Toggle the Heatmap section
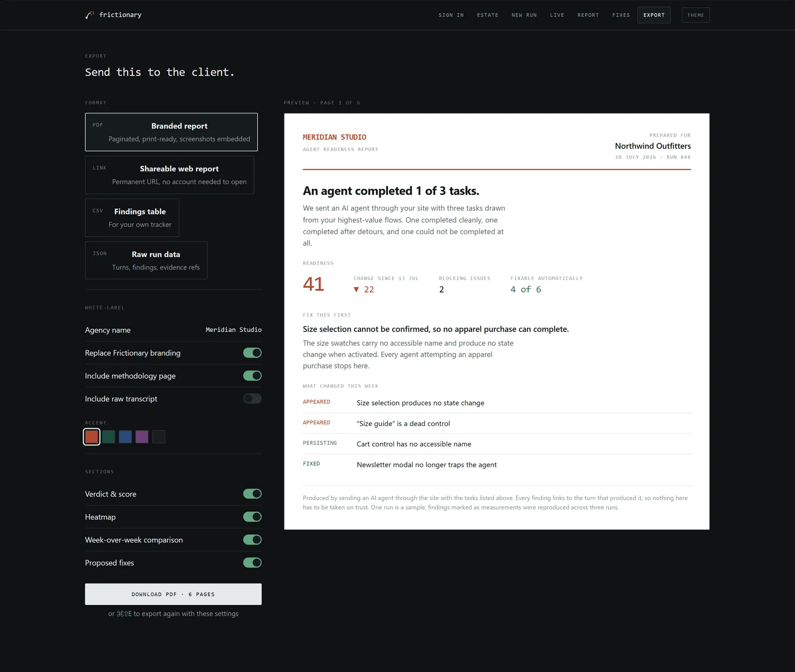The height and width of the screenshot is (672, 795). [252, 517]
